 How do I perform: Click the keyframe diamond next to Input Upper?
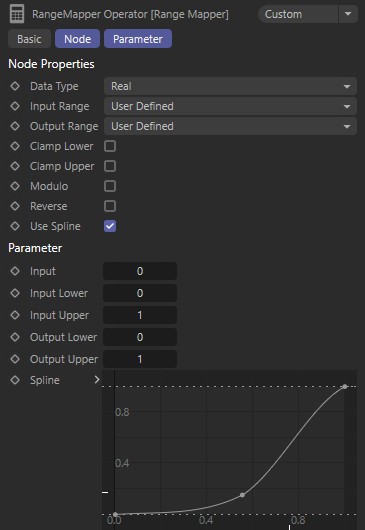(x=15, y=315)
